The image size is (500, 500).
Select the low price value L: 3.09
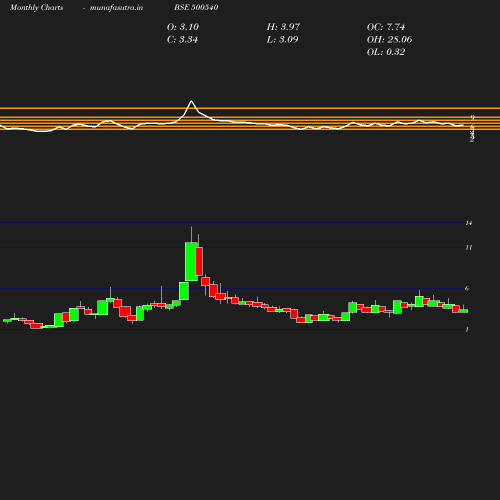[x=282, y=40]
